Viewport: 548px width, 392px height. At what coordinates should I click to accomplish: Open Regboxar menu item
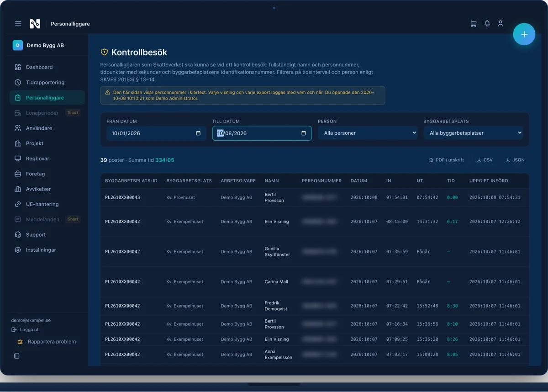point(47,159)
